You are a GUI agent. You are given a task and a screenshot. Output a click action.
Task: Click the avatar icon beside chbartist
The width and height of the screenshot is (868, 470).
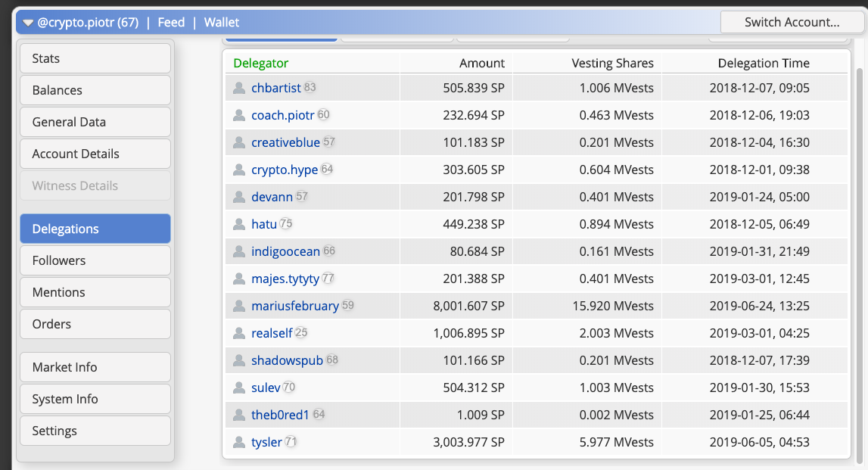point(239,88)
